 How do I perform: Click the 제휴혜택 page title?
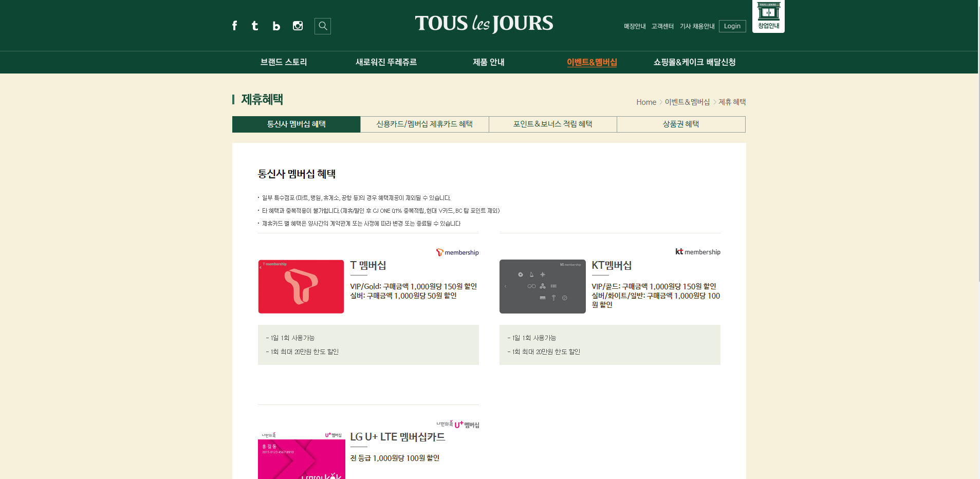(x=262, y=99)
